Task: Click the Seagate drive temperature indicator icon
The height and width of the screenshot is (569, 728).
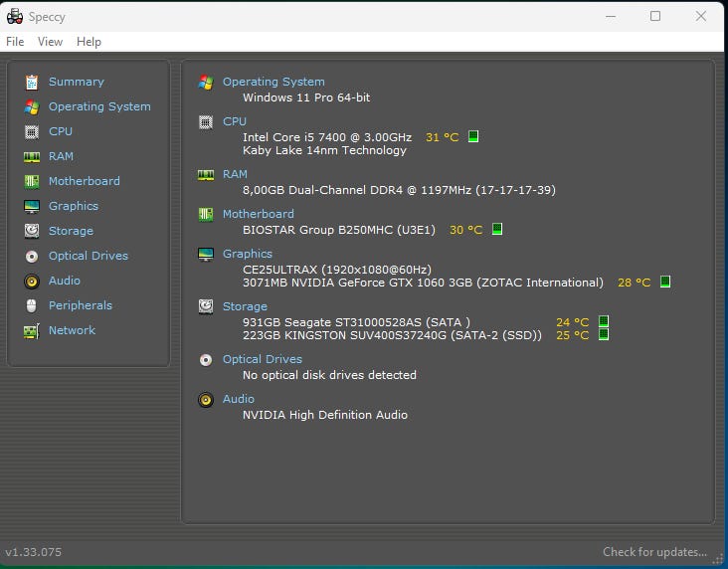Action: pos(603,321)
